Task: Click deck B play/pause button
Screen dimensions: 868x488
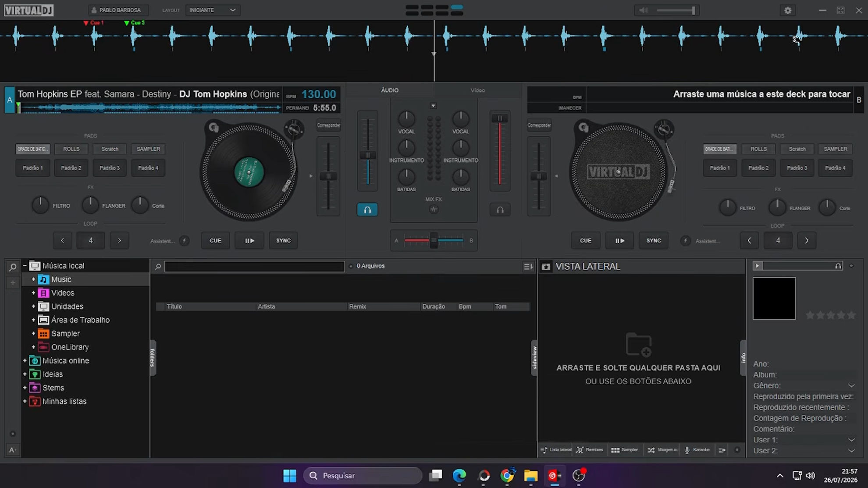Action: 619,240
